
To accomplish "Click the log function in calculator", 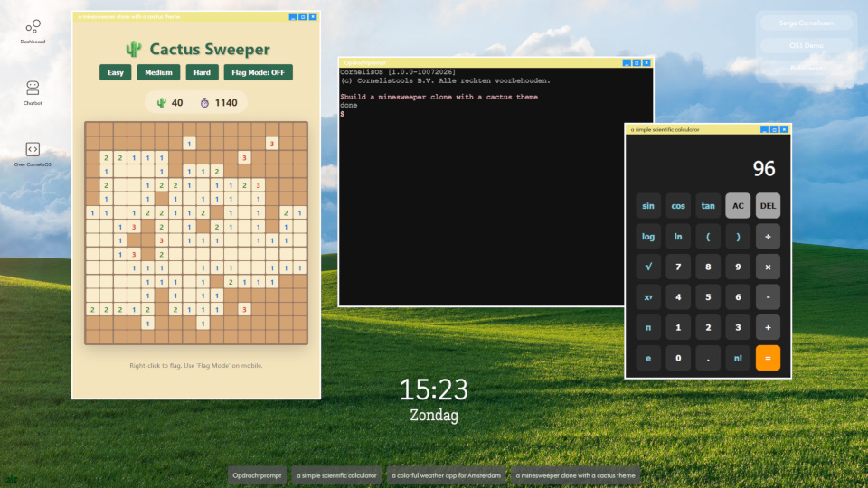I will 648,236.
